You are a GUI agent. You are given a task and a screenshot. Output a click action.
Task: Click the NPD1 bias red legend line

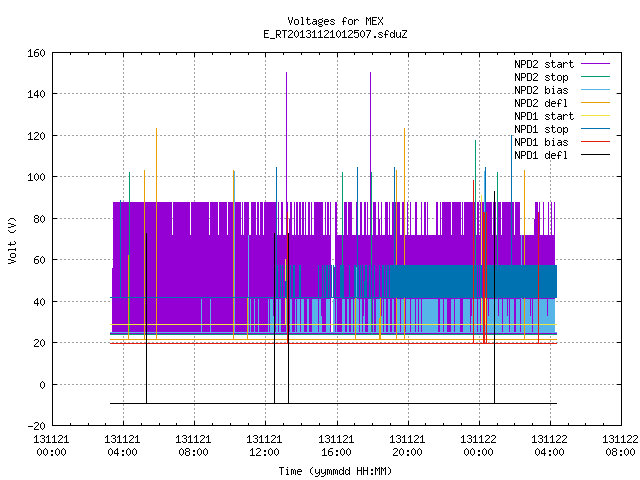[x=595, y=142]
